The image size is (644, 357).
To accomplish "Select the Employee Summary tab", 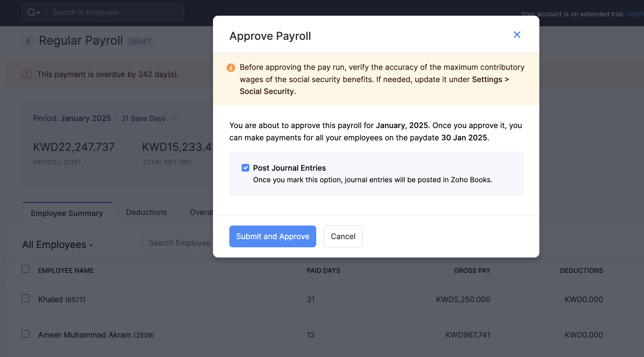I will click(x=67, y=213).
